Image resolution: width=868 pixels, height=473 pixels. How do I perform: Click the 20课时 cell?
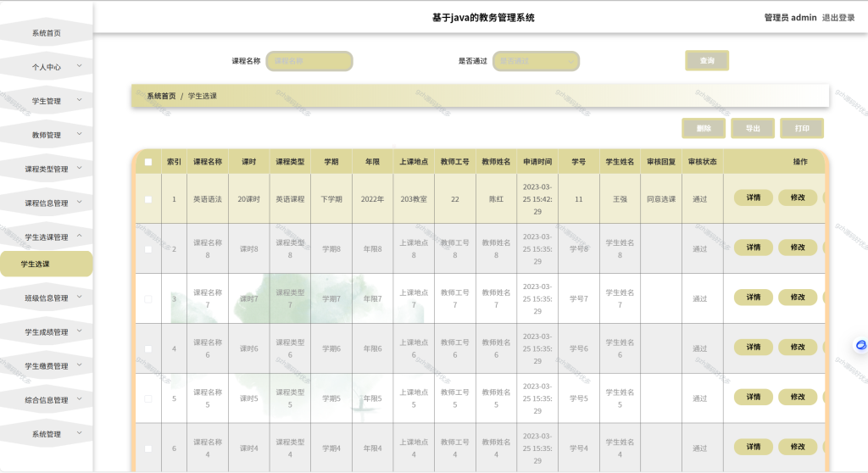click(248, 199)
